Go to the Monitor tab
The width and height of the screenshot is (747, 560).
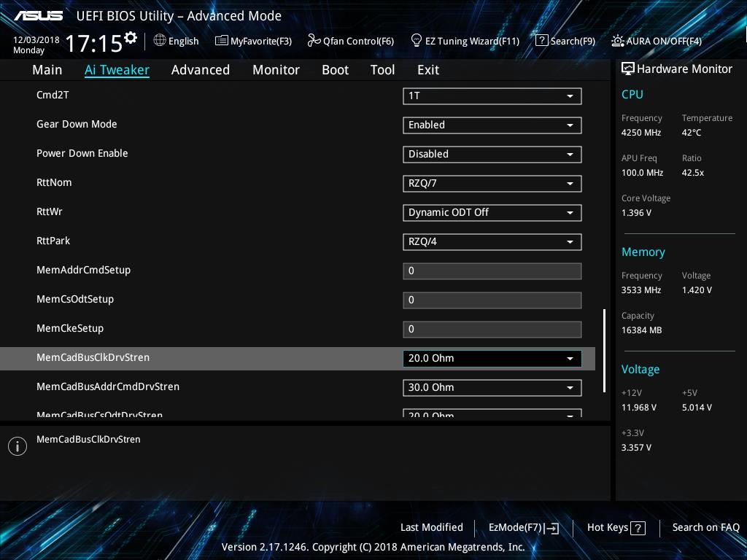click(x=276, y=70)
